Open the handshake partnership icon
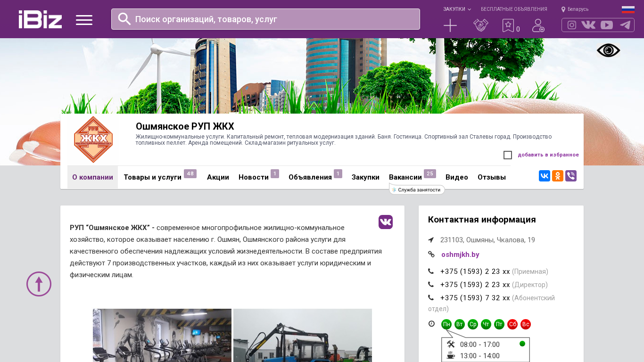This screenshot has width=644, height=362. click(481, 25)
